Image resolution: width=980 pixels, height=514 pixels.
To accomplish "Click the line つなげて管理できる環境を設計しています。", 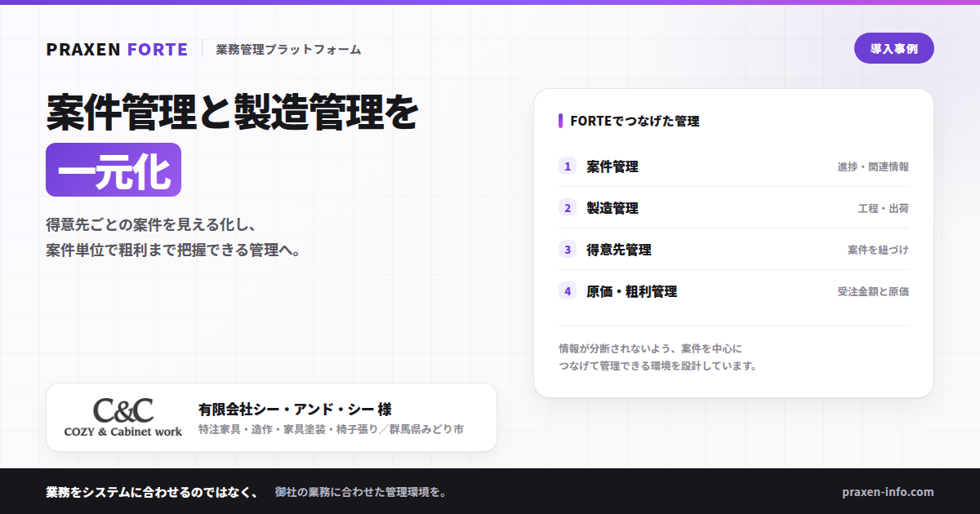I will 657,366.
